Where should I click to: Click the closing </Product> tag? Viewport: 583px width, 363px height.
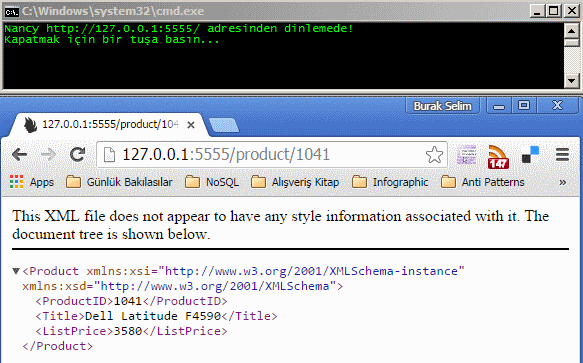click(x=57, y=346)
